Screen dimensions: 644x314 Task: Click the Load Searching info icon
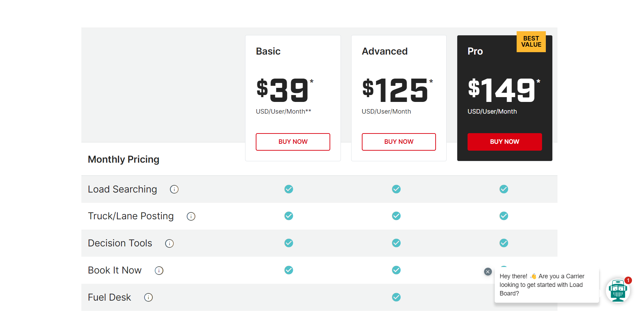click(174, 189)
